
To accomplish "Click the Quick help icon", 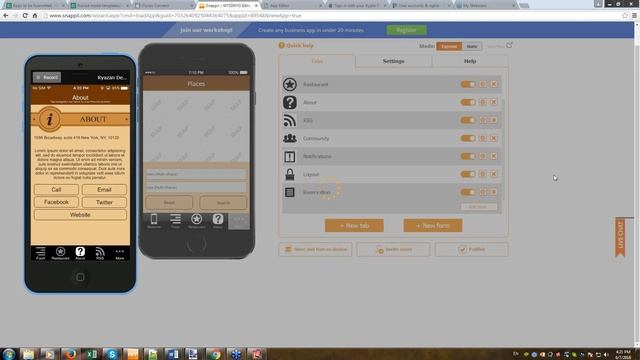I will pos(281,45).
